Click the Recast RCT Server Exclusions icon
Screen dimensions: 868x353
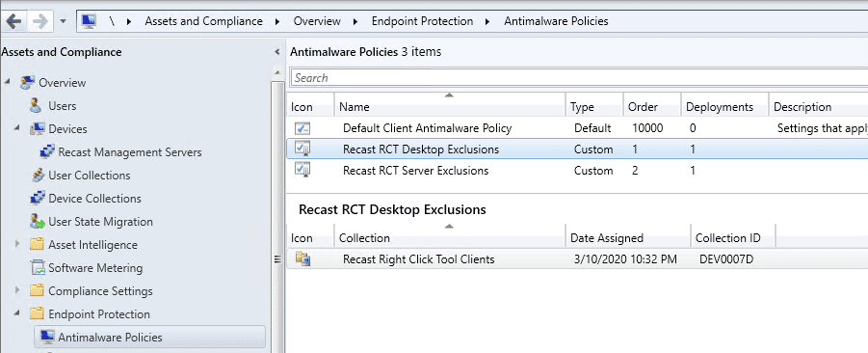tap(302, 170)
